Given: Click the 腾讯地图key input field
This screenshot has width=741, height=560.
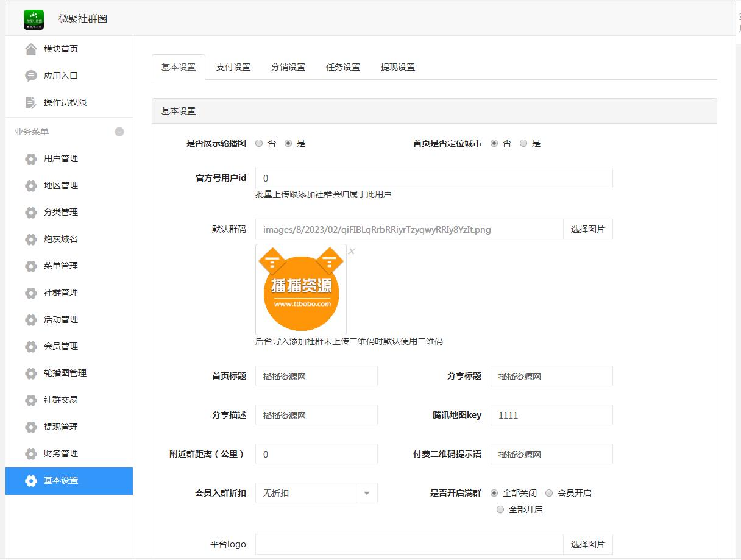Looking at the screenshot, I should tap(551, 415).
